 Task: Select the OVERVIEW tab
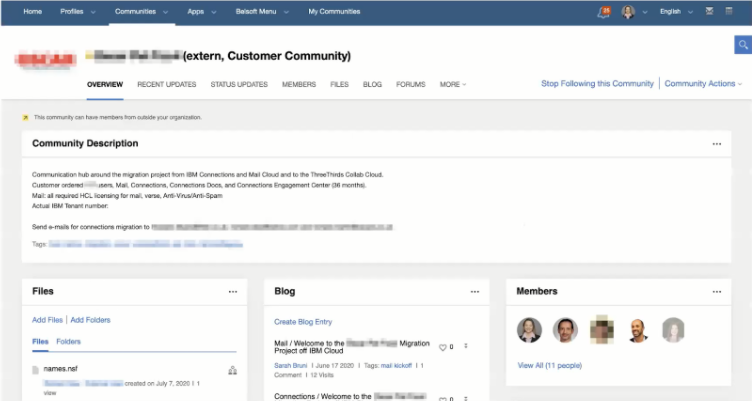click(x=105, y=84)
